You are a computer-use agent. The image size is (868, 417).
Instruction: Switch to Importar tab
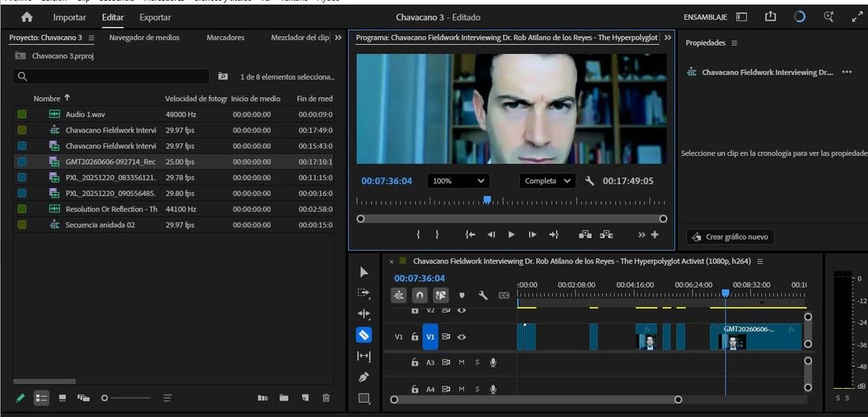69,17
